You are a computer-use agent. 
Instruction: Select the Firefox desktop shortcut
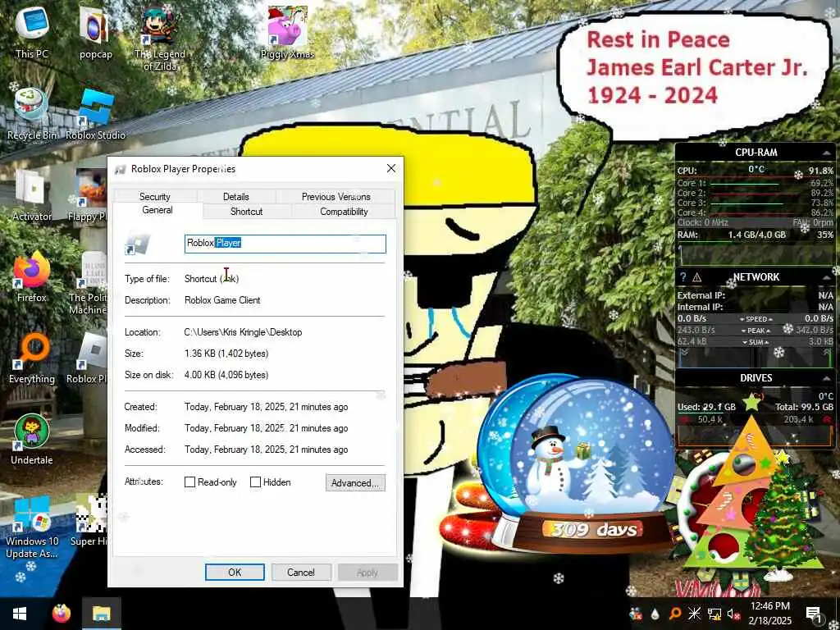[x=32, y=277]
